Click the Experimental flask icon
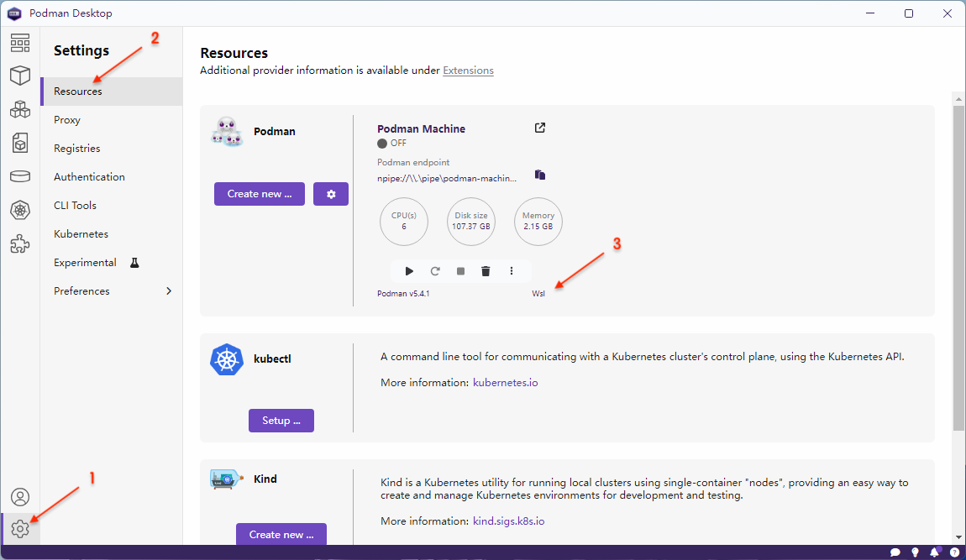The width and height of the screenshot is (966, 560). coord(134,263)
